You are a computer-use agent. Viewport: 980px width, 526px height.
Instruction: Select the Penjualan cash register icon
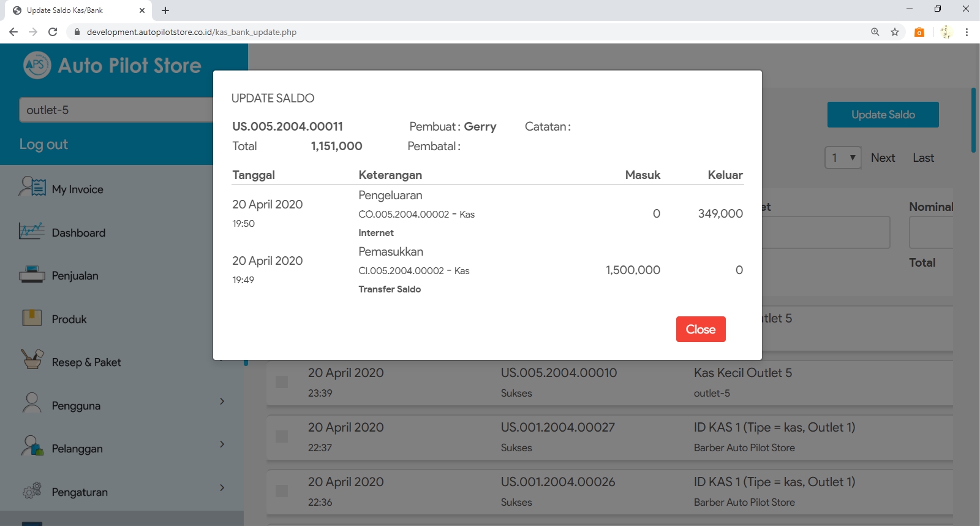point(32,274)
